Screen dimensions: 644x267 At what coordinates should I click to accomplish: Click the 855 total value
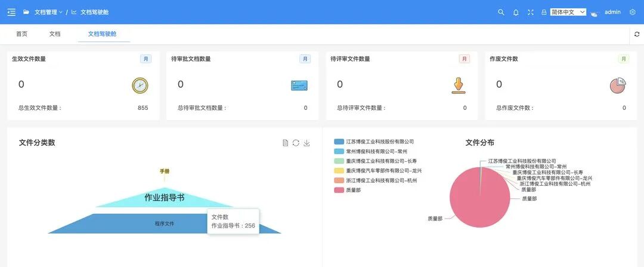(143, 108)
